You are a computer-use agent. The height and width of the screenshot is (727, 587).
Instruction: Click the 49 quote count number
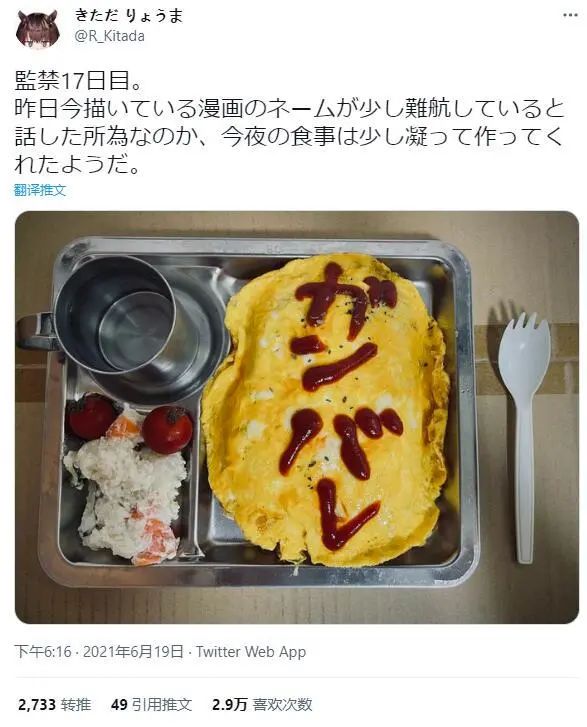(119, 705)
